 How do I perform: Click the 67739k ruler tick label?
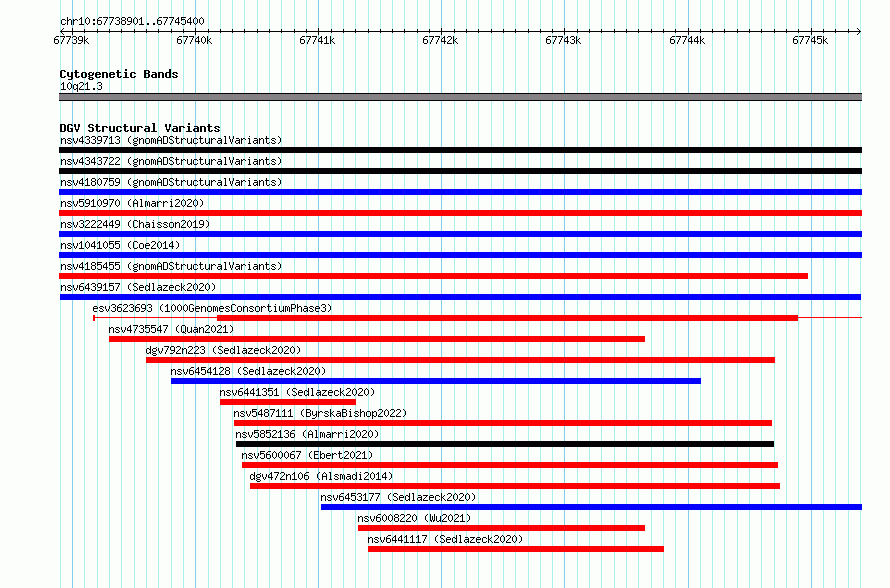[71, 40]
